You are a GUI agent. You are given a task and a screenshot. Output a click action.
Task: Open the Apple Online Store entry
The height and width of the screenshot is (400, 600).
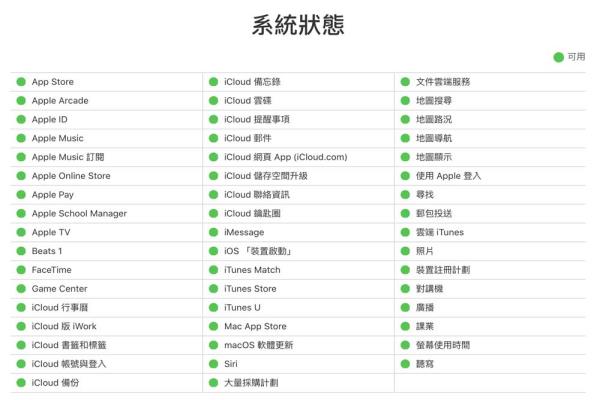tap(71, 176)
